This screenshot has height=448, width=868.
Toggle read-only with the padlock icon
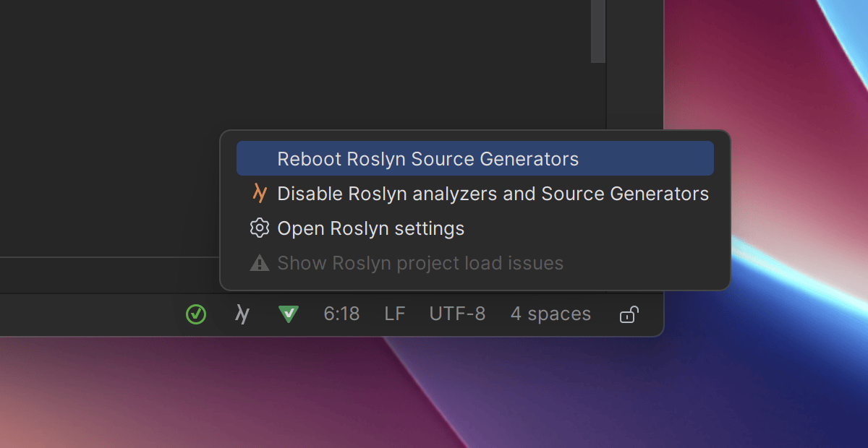tap(629, 314)
